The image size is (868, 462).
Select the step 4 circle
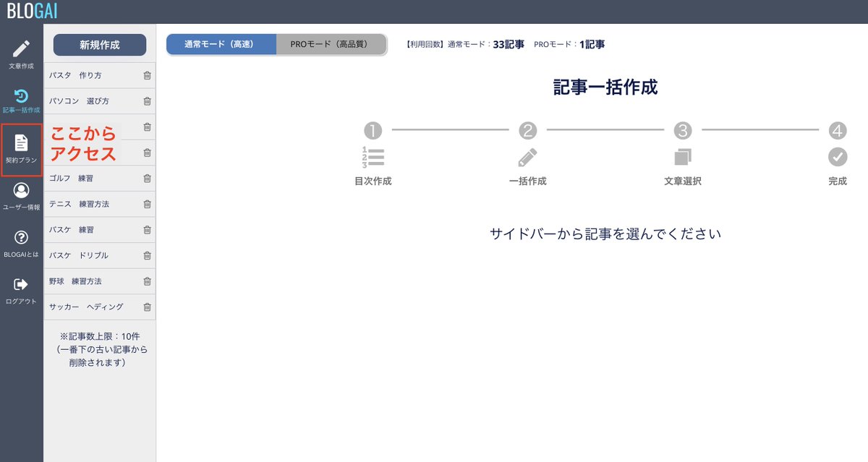pyautogui.click(x=838, y=130)
